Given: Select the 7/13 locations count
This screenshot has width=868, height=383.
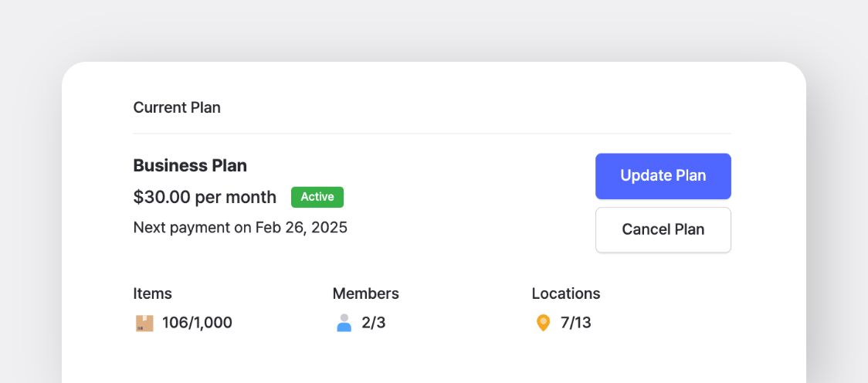Looking at the screenshot, I should click(x=575, y=323).
